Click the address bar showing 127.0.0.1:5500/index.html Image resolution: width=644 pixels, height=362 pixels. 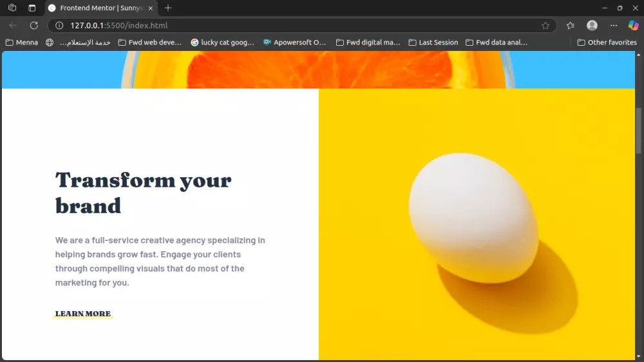[302, 26]
